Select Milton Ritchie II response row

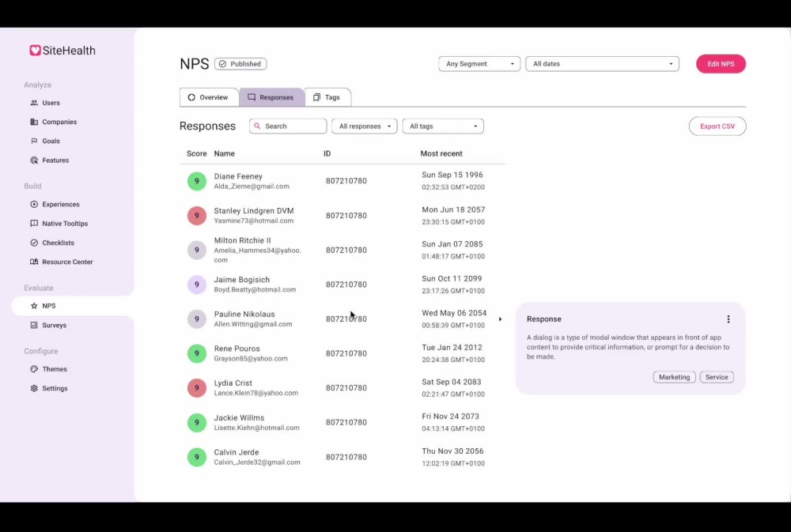[343, 250]
